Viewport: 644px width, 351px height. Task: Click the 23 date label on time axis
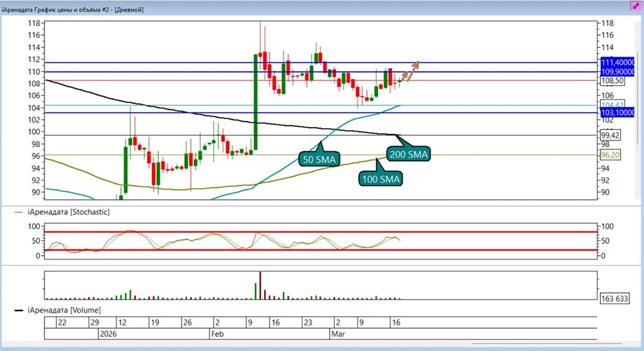pyautogui.click(x=308, y=322)
